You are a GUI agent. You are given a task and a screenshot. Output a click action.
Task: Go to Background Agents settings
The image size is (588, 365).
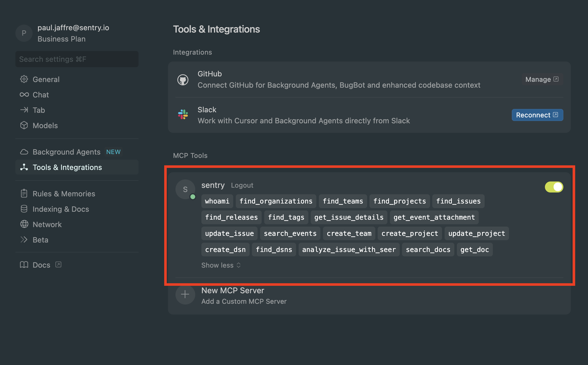pyautogui.click(x=77, y=152)
